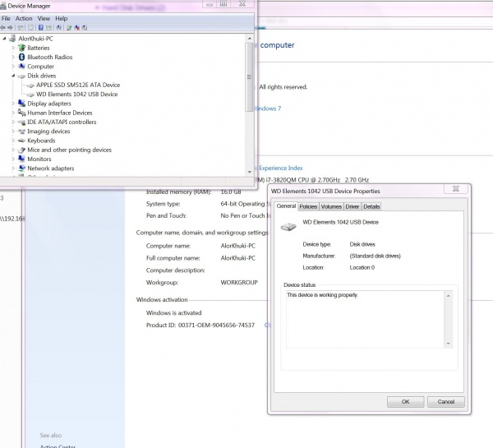Click the IDE ATA/ATAPI controllers icon
The image size is (493, 448).
click(x=21, y=122)
